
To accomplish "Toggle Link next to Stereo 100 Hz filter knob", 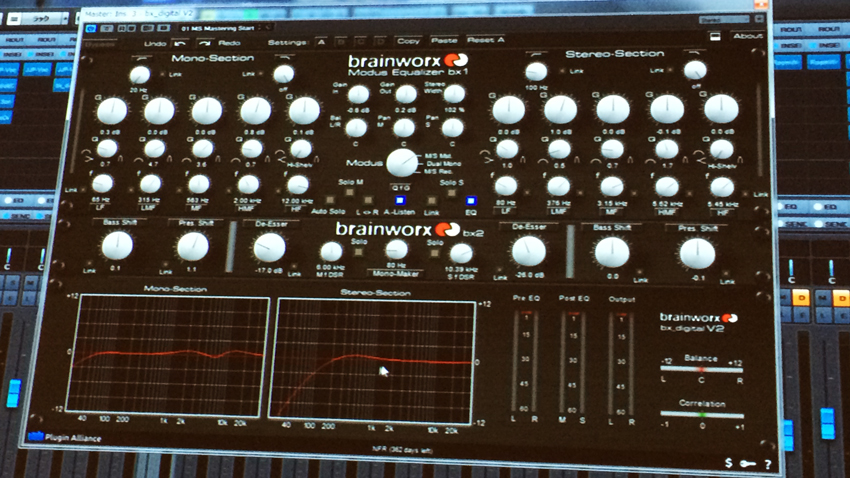I will [x=562, y=71].
